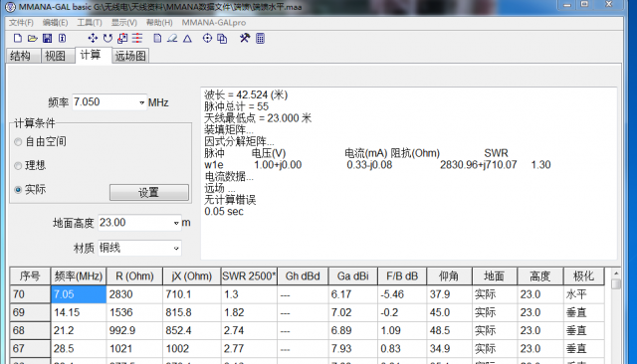The image size is (637, 364).
Task: Select the eraser toolbar icon
Action: tap(172, 39)
